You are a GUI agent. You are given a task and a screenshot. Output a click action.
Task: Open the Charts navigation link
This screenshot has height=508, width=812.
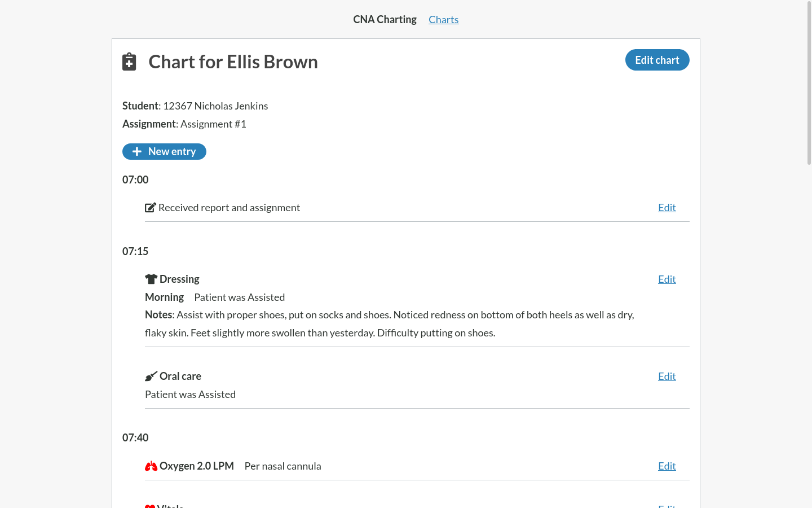tap(443, 20)
